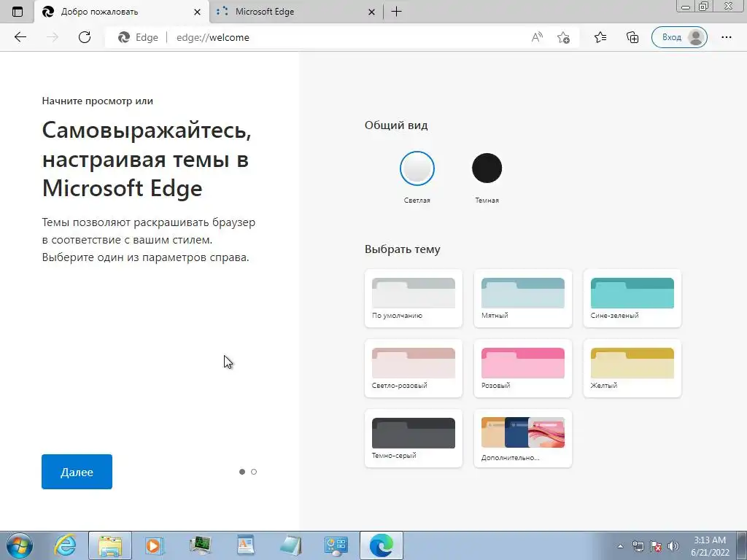The image size is (747, 560).
Task: Open the Control Panel taskbar icon
Action: tap(336, 545)
